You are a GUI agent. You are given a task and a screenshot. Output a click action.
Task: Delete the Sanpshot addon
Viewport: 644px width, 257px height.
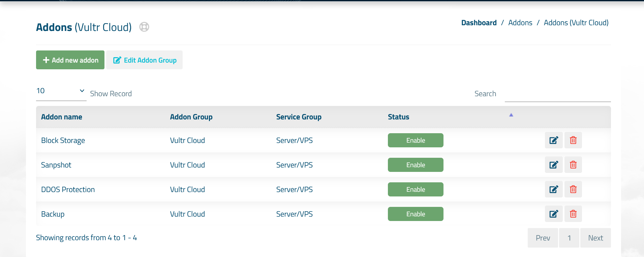573,165
